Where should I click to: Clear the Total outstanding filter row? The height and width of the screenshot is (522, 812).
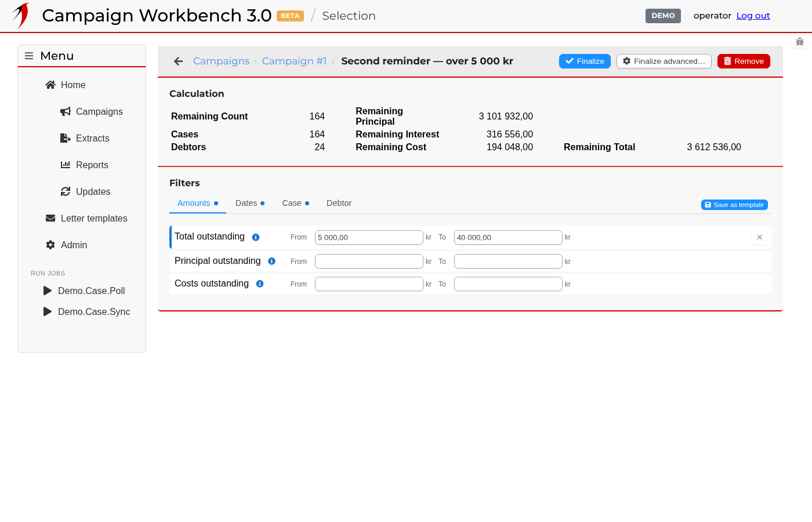[x=759, y=237]
